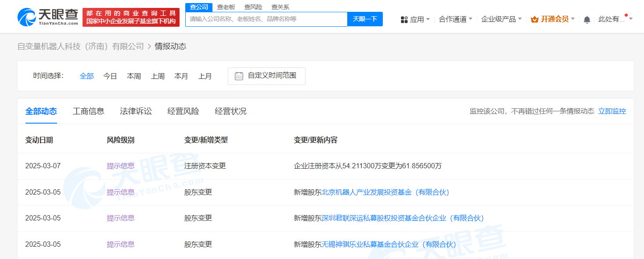Screen dimensions: 644x259
Task: Filter time by 全部
Action: (86, 76)
